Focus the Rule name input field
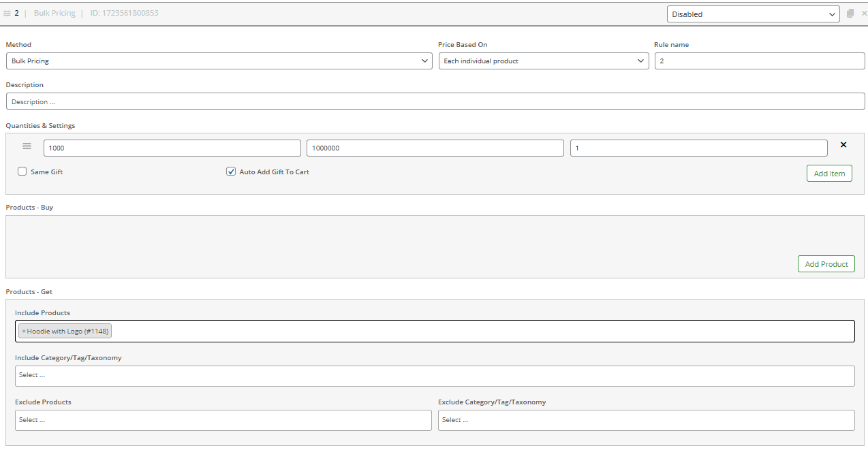Image resolution: width=868 pixels, height=452 pixels. pyautogui.click(x=759, y=61)
